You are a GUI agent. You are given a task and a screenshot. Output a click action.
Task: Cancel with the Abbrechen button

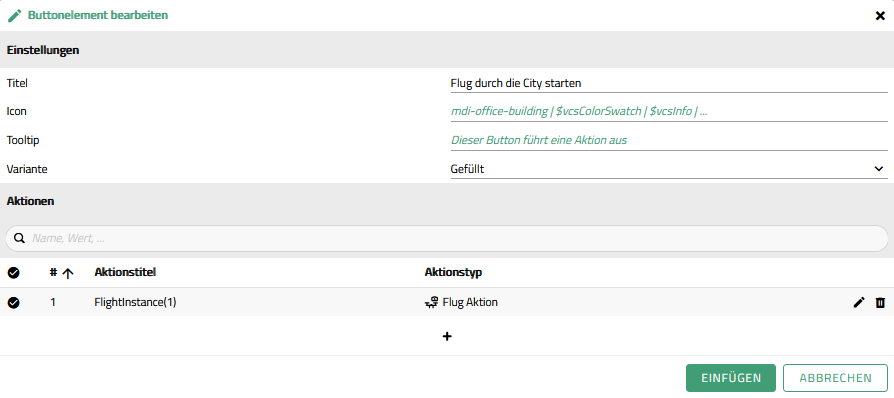pos(835,378)
